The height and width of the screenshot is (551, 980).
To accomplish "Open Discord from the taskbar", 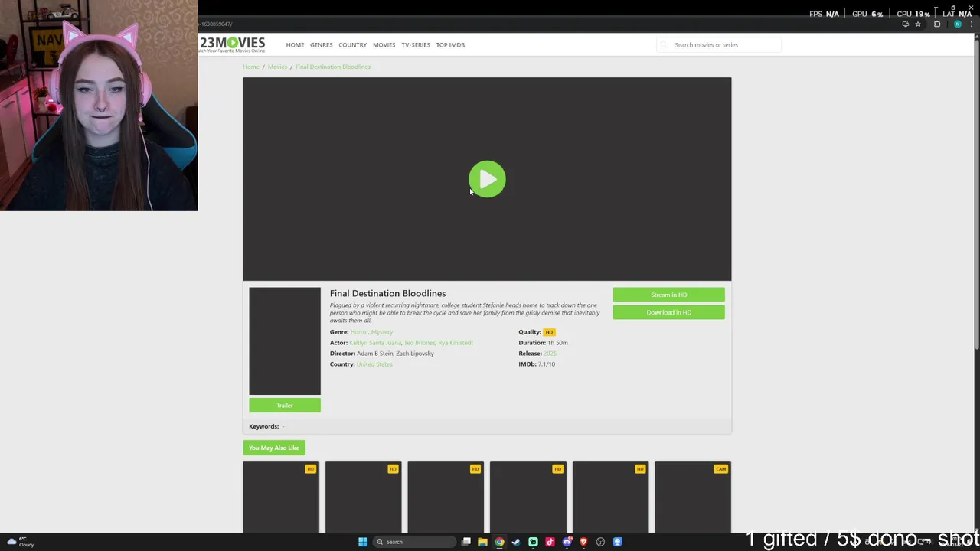I will click(567, 542).
